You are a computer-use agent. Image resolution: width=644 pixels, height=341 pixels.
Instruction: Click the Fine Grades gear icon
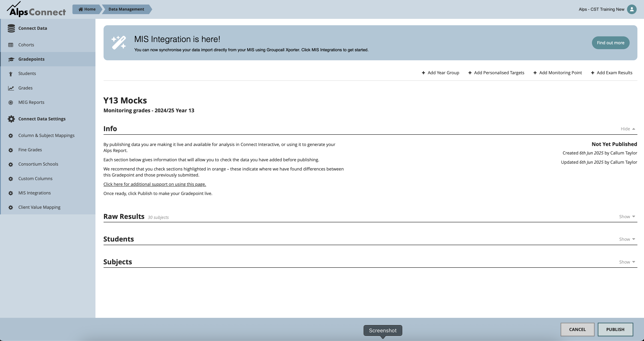[11, 150]
